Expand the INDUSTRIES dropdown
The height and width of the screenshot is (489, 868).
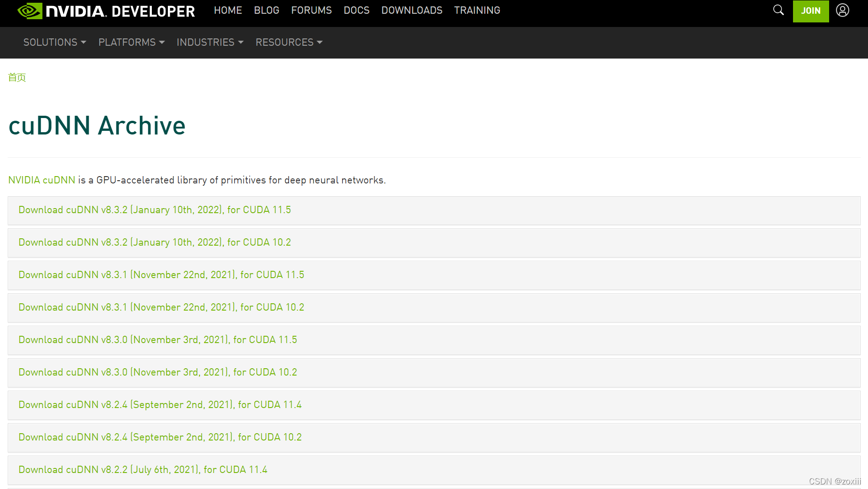[x=210, y=42]
